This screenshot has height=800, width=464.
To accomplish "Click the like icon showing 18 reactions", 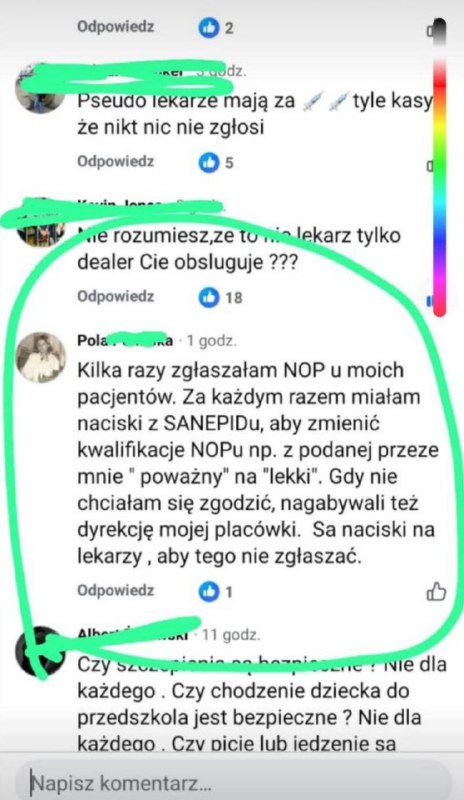I will click(208, 297).
